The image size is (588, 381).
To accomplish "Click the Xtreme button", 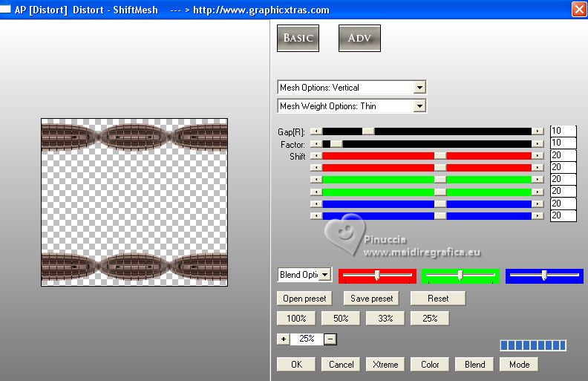I will tap(385, 365).
